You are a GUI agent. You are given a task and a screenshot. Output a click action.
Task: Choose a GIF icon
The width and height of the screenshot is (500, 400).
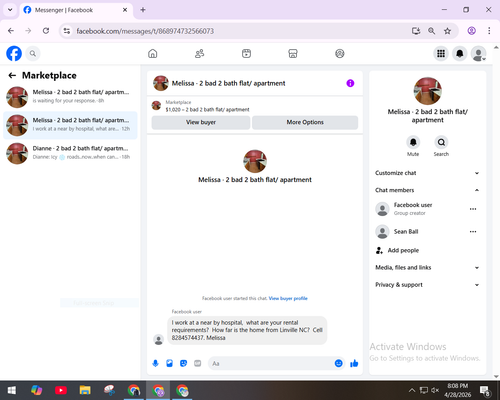click(198, 363)
